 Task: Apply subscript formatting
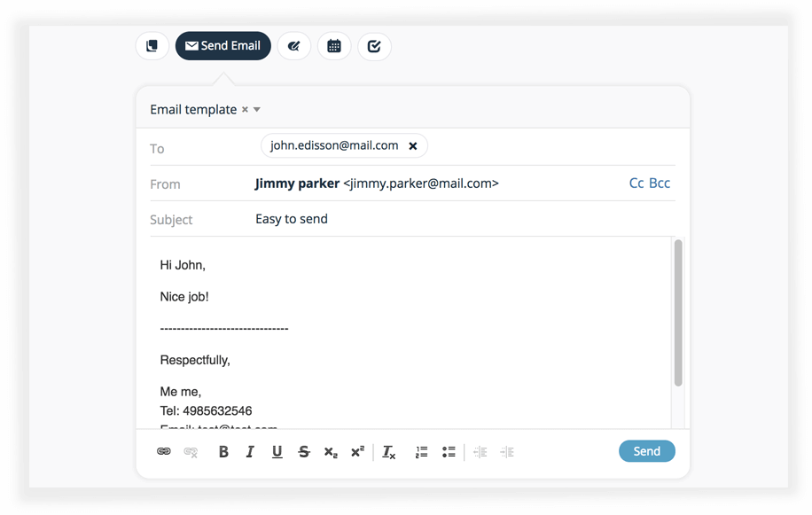331,452
